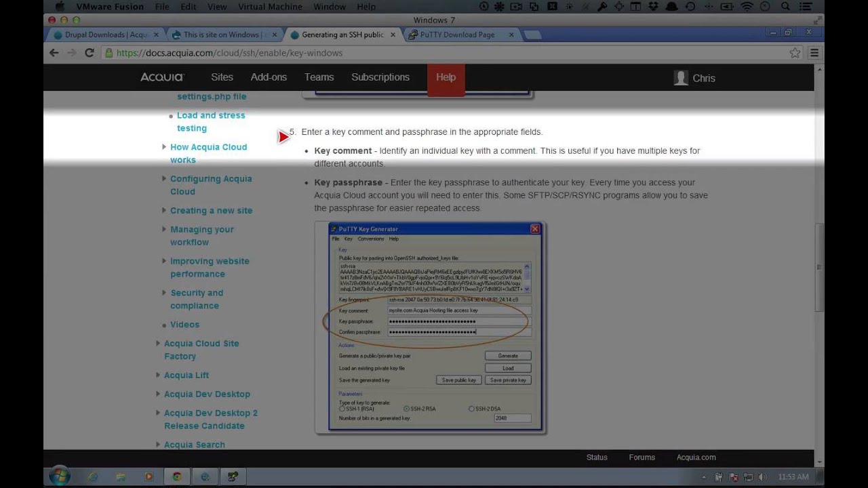
Task: Switch to PuTTY Download Page tab
Action: coord(461,35)
